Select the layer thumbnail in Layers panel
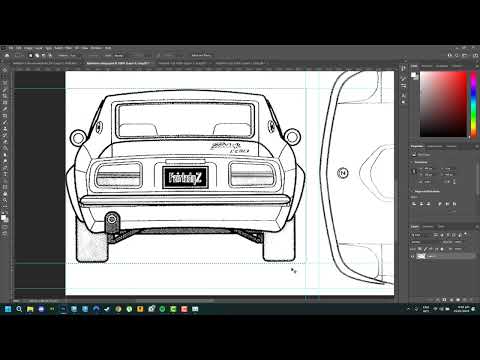This screenshot has height=360, width=480. pos(421,256)
